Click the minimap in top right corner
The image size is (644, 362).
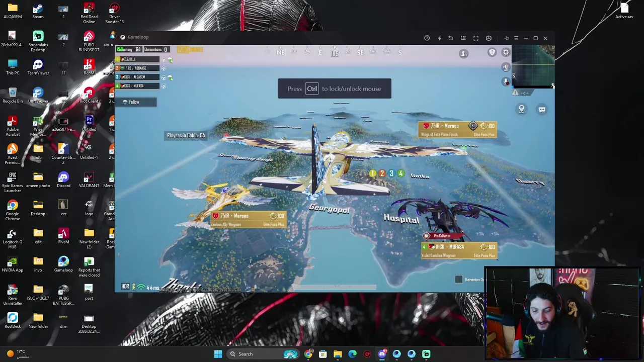533,66
